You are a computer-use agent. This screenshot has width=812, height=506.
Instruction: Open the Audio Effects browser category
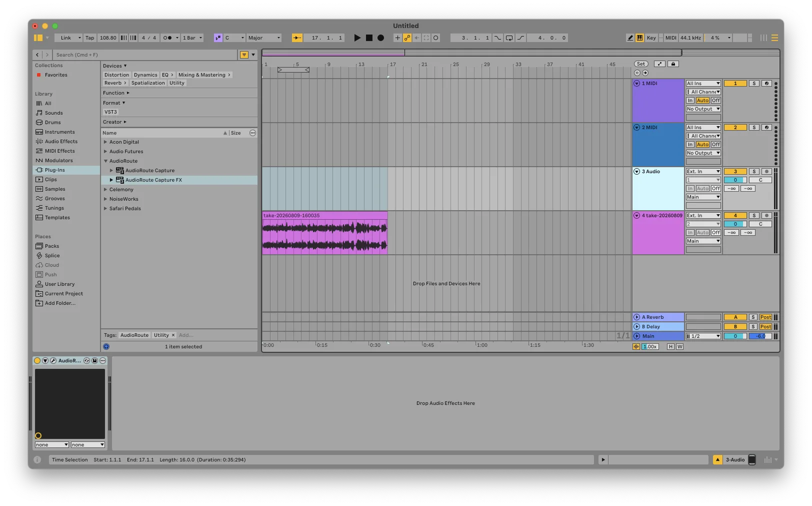pos(66,142)
